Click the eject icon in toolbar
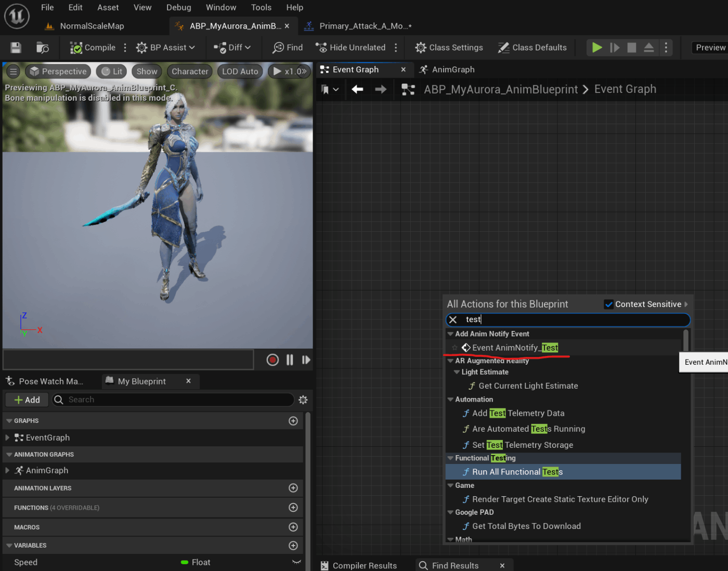 coord(649,48)
